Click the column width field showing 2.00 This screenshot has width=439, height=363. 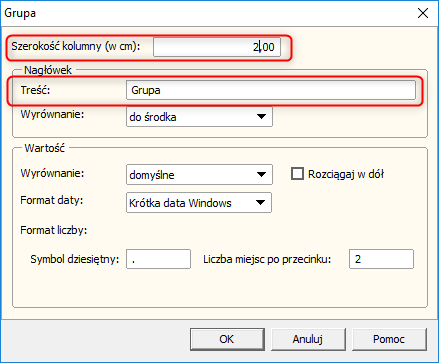click(x=217, y=47)
